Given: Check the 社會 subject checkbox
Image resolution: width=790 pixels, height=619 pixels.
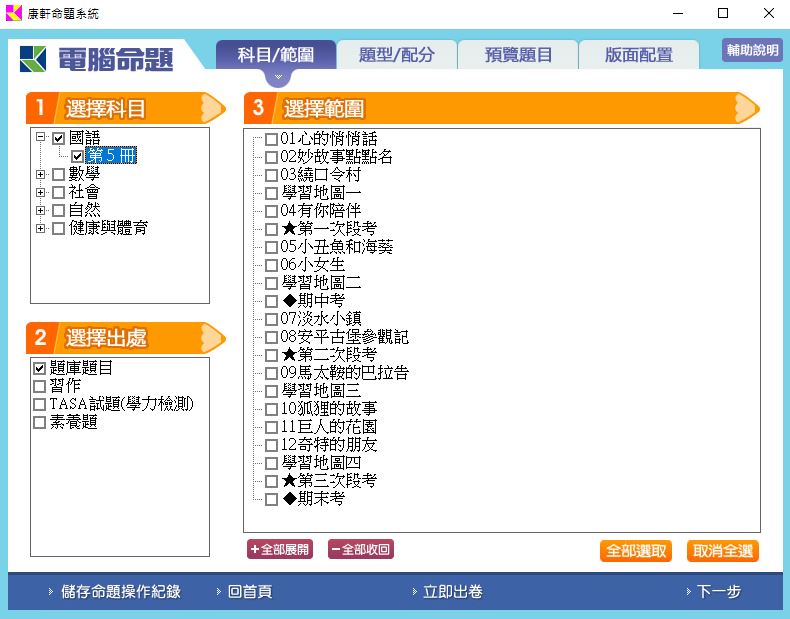Looking at the screenshot, I should (58, 192).
